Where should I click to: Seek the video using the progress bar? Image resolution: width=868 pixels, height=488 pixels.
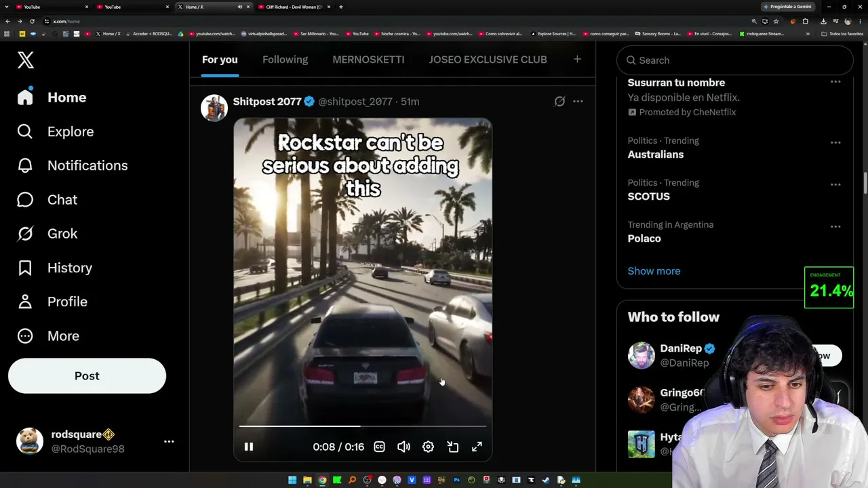[363, 426]
